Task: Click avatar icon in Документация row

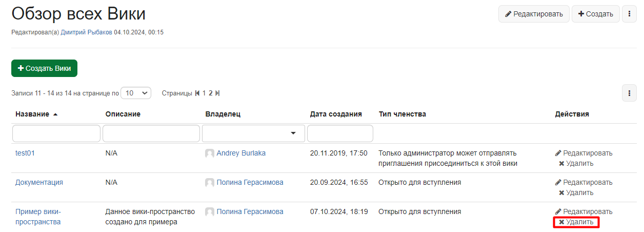Action: (x=210, y=183)
